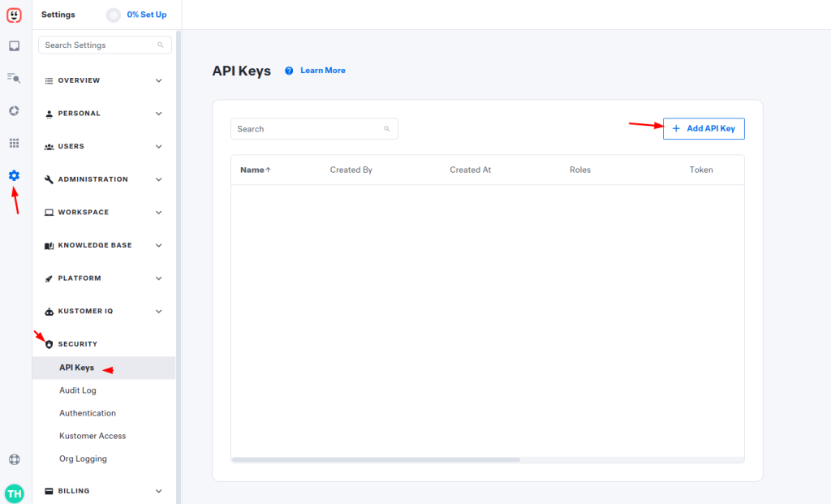Expand the Overview section
The image size is (831, 504).
pos(104,80)
